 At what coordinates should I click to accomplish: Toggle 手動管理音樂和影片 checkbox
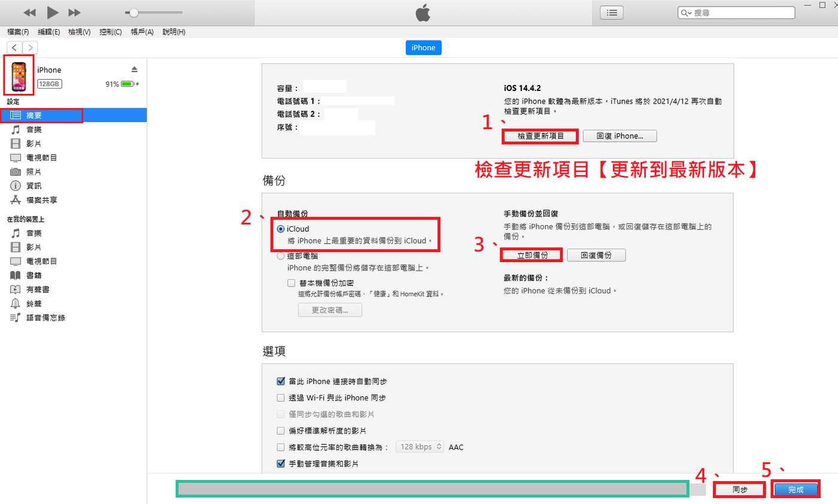click(281, 463)
